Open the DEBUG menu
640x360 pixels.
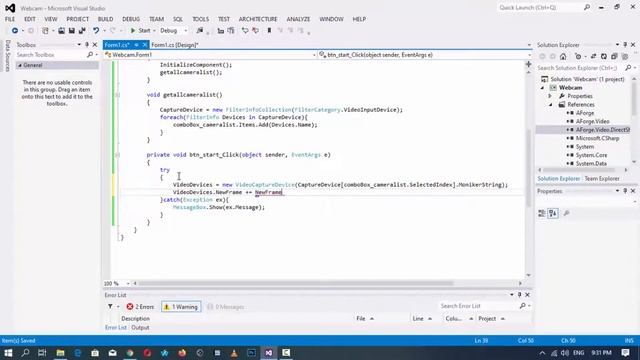click(x=131, y=19)
